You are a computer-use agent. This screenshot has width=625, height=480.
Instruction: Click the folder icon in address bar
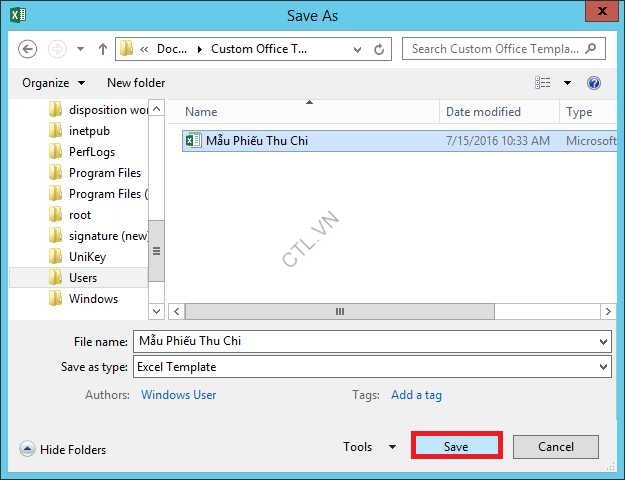pyautogui.click(x=126, y=49)
